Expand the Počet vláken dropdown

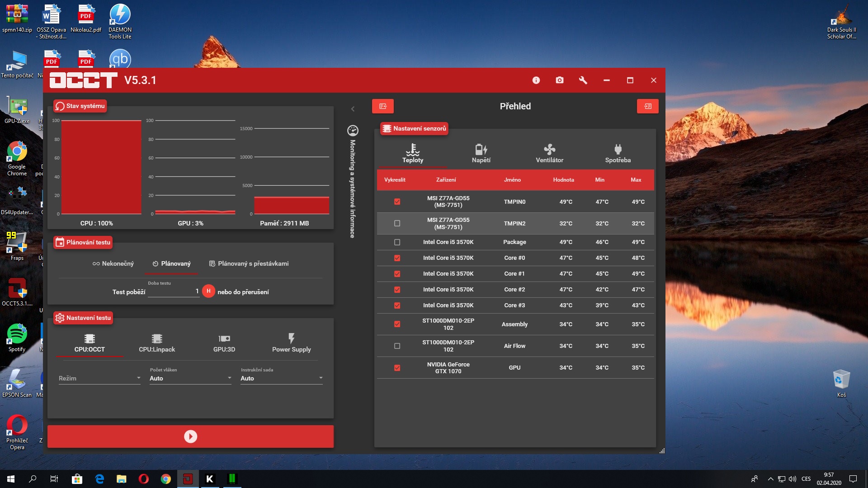190,378
